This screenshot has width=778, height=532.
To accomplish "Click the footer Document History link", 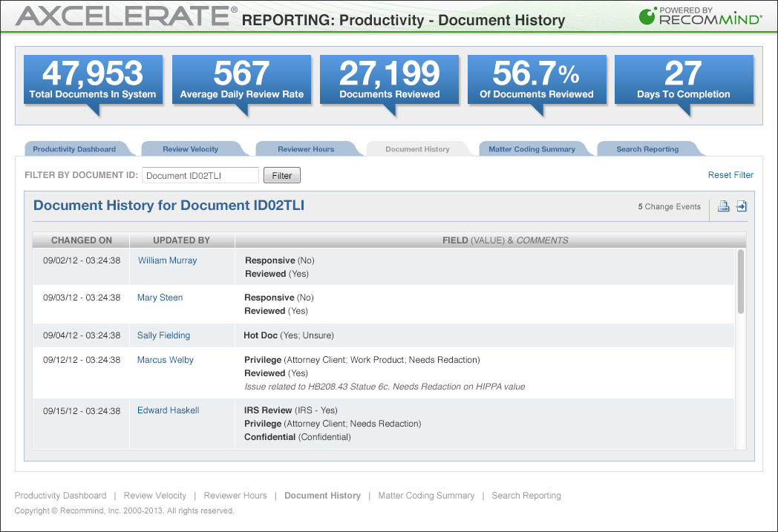I will point(322,496).
